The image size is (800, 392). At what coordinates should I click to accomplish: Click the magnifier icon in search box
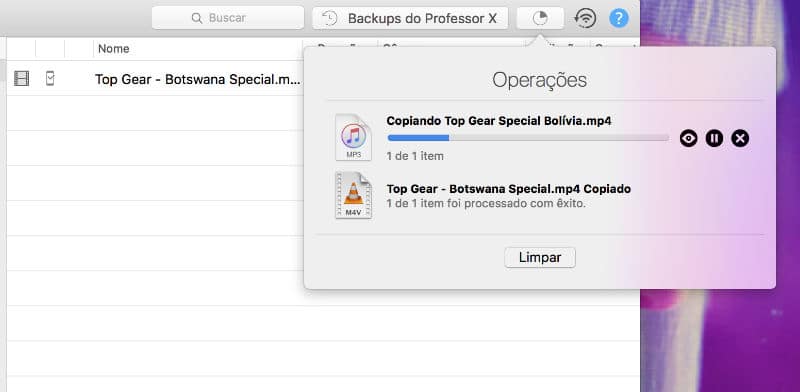pos(197,18)
